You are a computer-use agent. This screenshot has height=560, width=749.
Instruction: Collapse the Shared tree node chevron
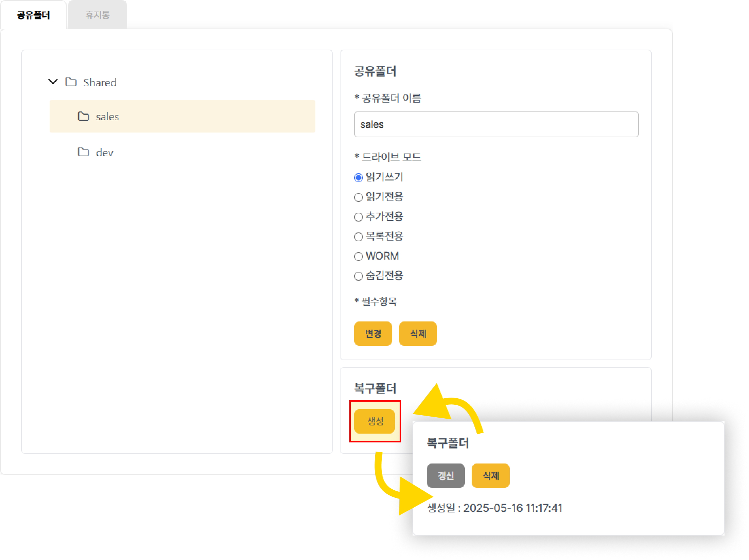coord(53,82)
